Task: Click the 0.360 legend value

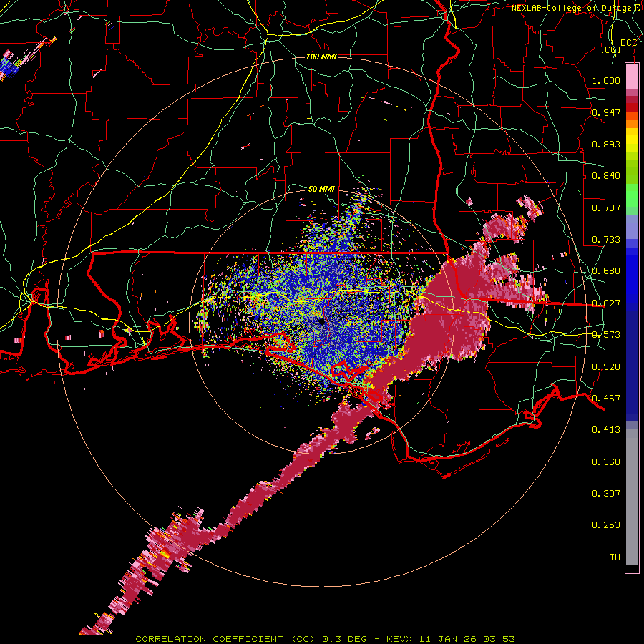Action: point(606,462)
